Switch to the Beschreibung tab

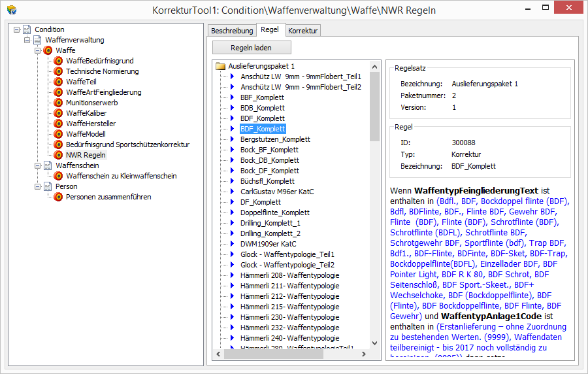tap(232, 31)
